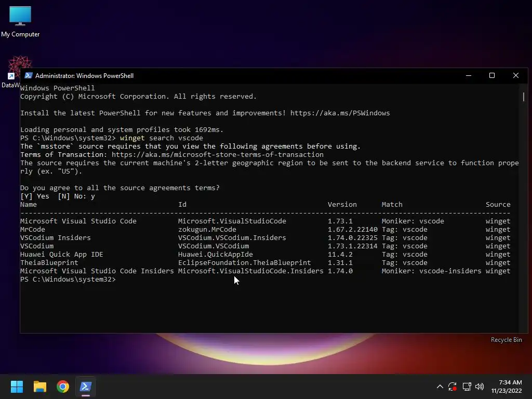Click 'Microsoft.VisualStudioCode' Id on 1.73.1 row

[232, 221]
